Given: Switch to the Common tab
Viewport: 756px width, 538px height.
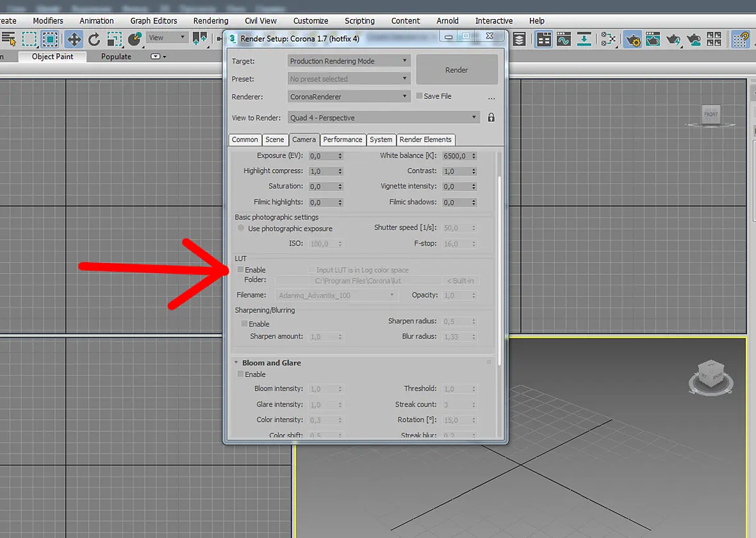Looking at the screenshot, I should pos(245,139).
